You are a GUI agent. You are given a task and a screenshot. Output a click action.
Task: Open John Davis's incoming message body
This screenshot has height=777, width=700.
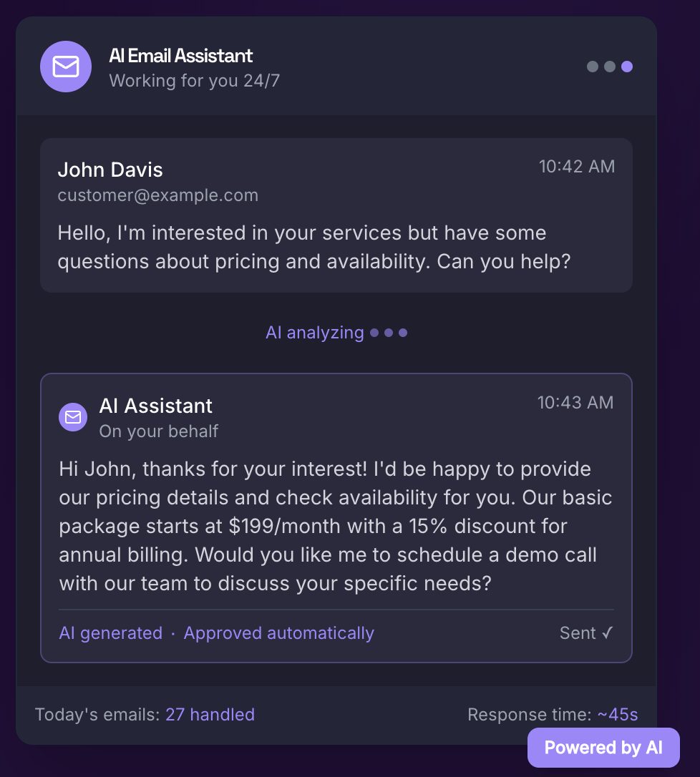click(313, 247)
